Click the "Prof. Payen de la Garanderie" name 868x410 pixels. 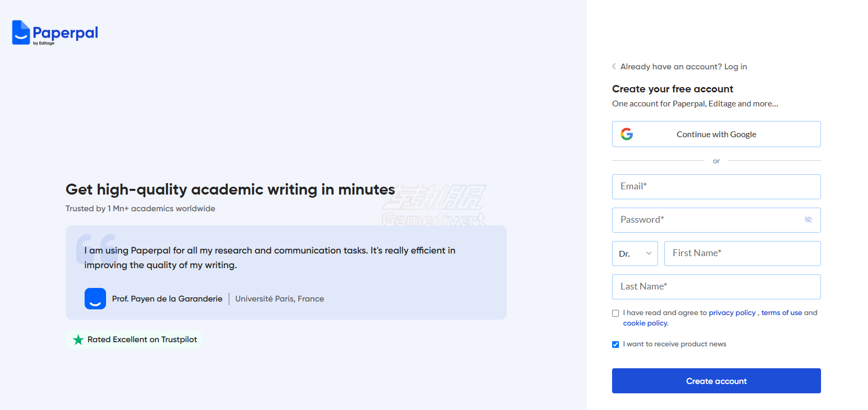pyautogui.click(x=167, y=299)
